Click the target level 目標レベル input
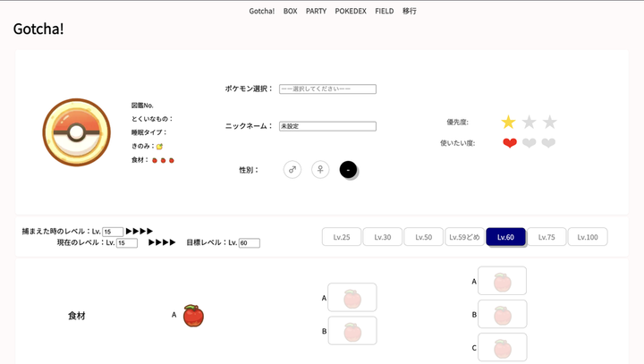This screenshot has height=364, width=644. pos(249,242)
